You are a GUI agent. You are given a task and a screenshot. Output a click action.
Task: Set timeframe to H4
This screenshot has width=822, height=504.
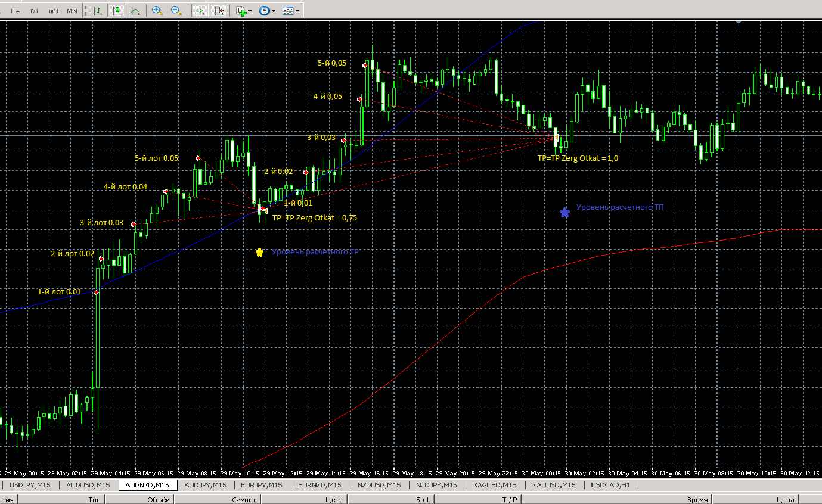[x=15, y=11]
